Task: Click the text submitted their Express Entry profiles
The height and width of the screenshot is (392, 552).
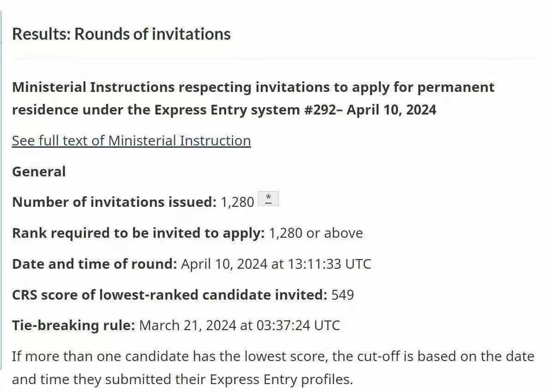Action: coord(229,380)
